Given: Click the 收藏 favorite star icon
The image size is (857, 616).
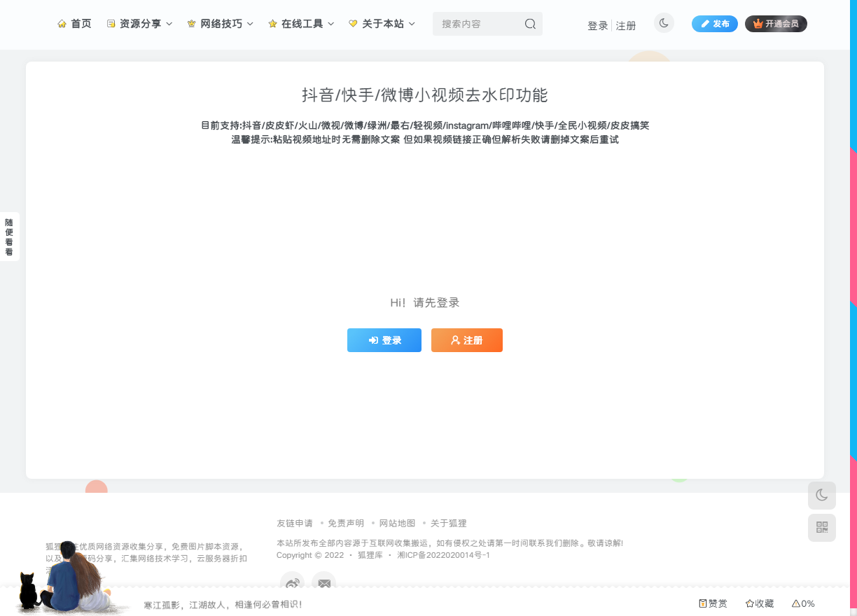Looking at the screenshot, I should (x=748, y=603).
